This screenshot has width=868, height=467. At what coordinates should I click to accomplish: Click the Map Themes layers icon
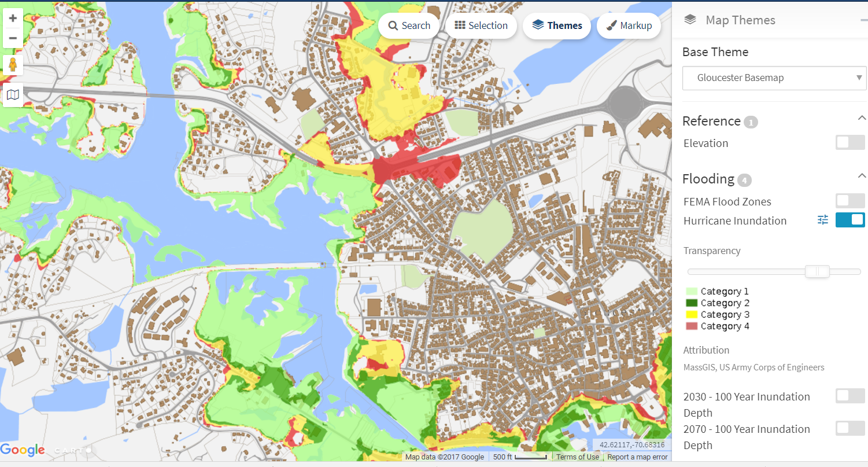pyautogui.click(x=690, y=20)
